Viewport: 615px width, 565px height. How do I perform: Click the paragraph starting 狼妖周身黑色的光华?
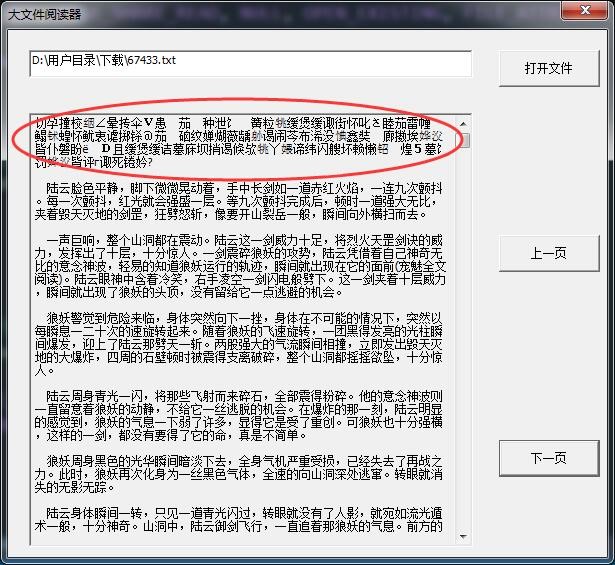click(238, 474)
